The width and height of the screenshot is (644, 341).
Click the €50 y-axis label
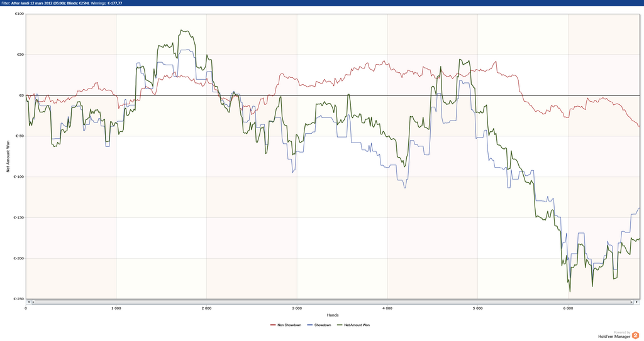(20, 55)
